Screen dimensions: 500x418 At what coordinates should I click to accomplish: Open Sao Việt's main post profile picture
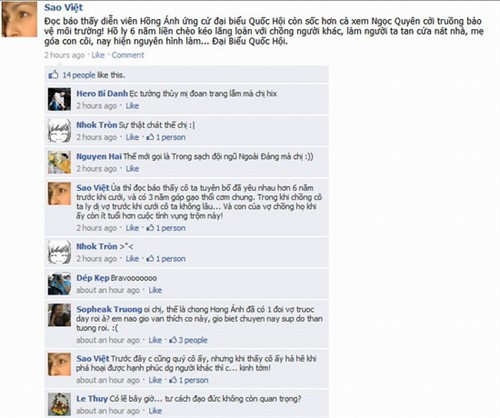[x=19, y=19]
